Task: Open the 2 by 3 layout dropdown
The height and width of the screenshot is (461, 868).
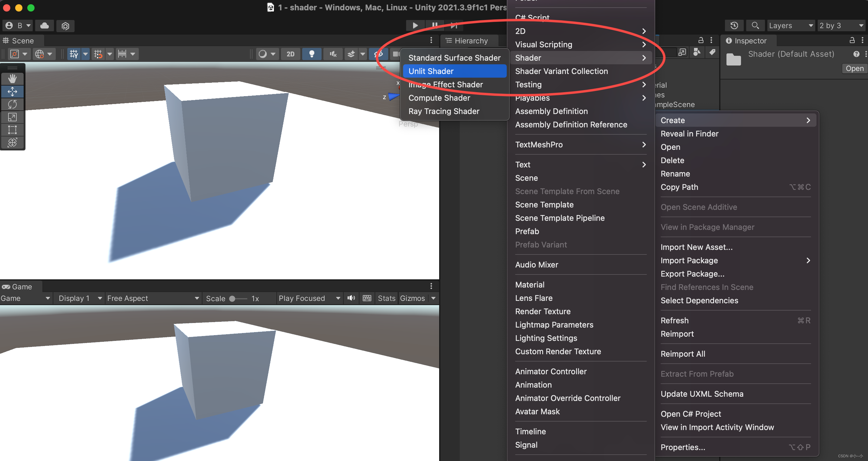Action: pyautogui.click(x=840, y=25)
